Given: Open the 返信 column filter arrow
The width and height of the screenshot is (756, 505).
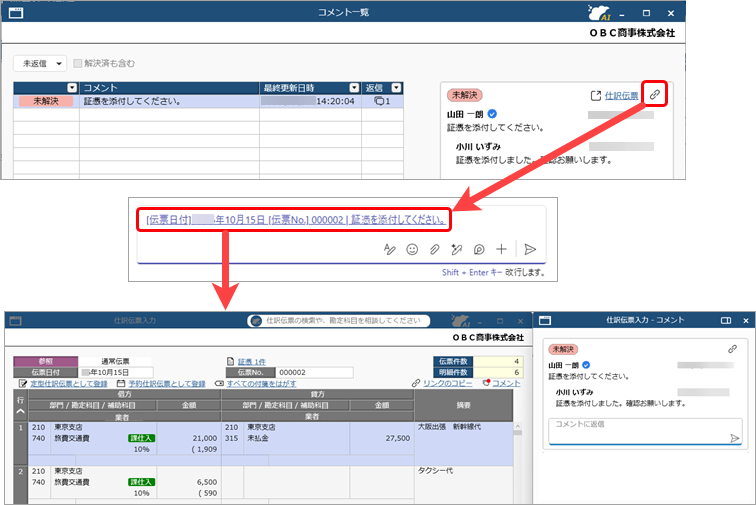Looking at the screenshot, I should pos(396,87).
